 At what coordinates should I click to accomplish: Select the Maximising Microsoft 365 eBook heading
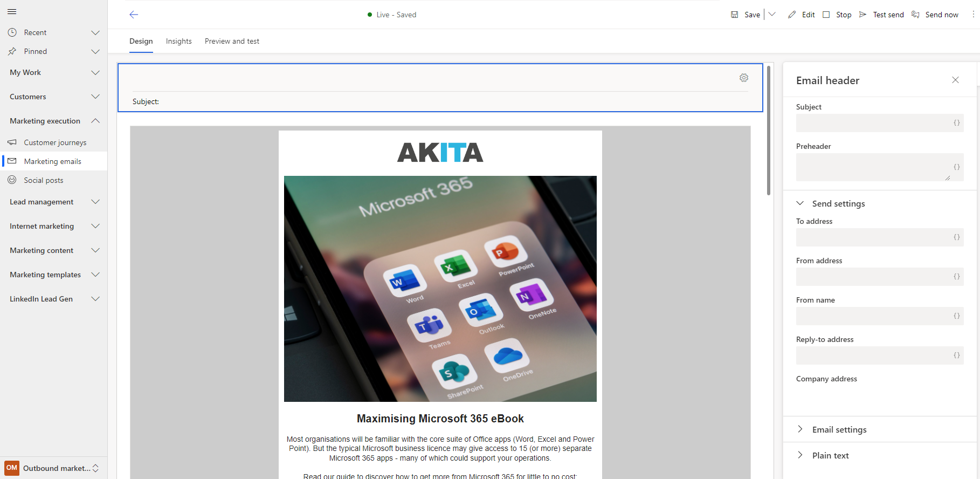[440, 419]
